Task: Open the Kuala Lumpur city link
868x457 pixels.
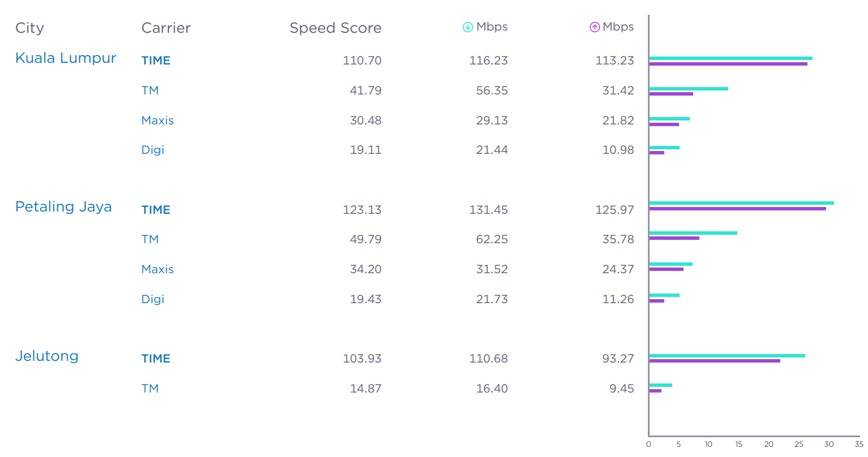Action: [66, 58]
